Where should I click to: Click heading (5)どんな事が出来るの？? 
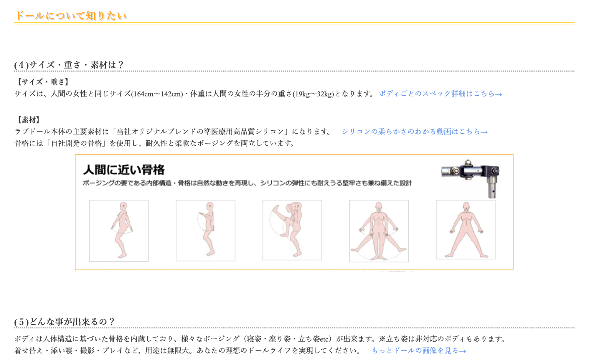(64, 322)
